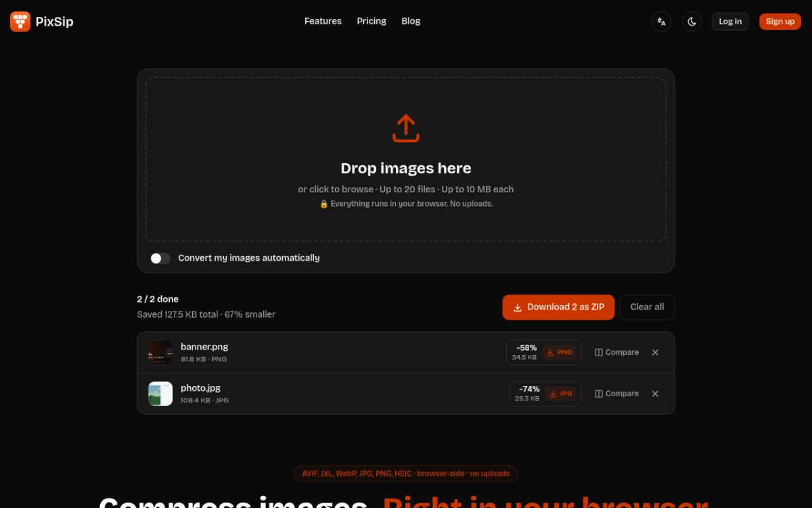Click the 81.8 KB · PNG size label
The width and height of the screenshot is (812, 508).
[204, 359]
